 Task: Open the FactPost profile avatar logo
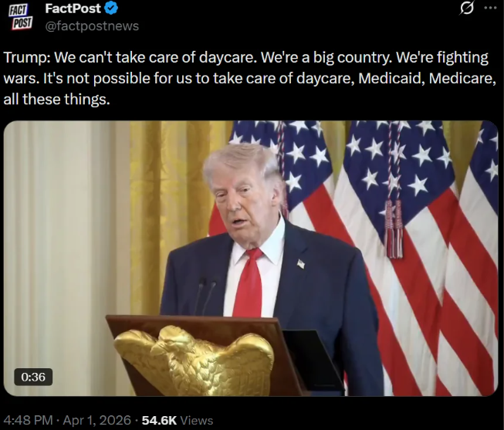pyautogui.click(x=20, y=17)
